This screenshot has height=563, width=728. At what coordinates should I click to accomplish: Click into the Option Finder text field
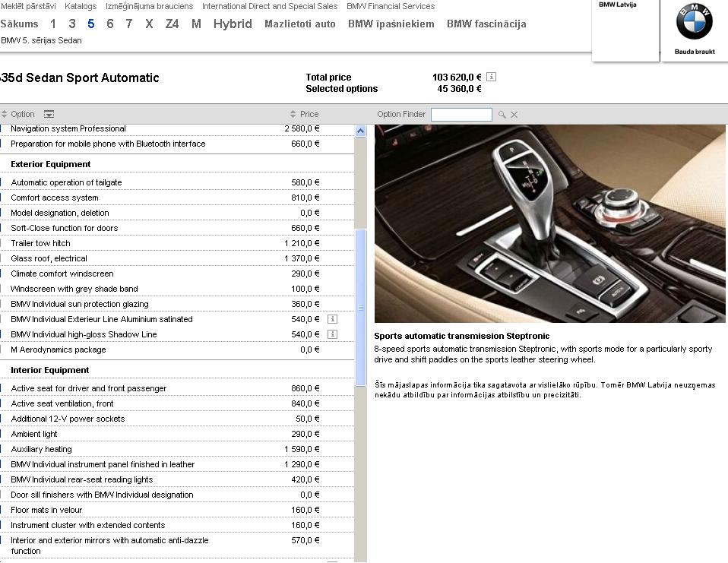click(461, 114)
